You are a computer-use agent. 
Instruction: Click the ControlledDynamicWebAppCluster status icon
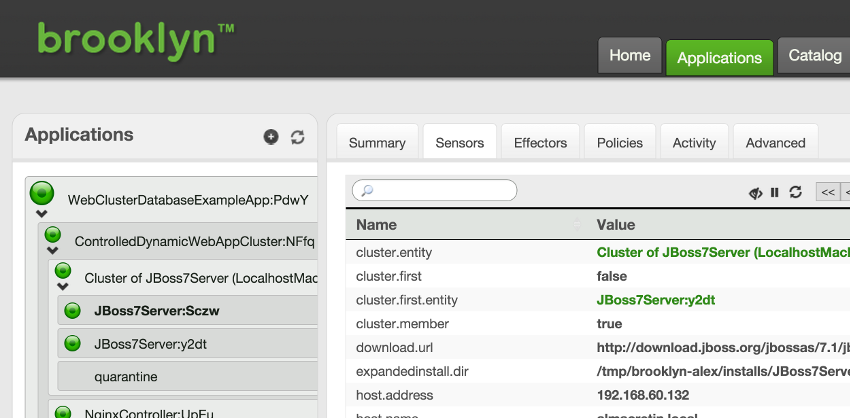coord(54,233)
